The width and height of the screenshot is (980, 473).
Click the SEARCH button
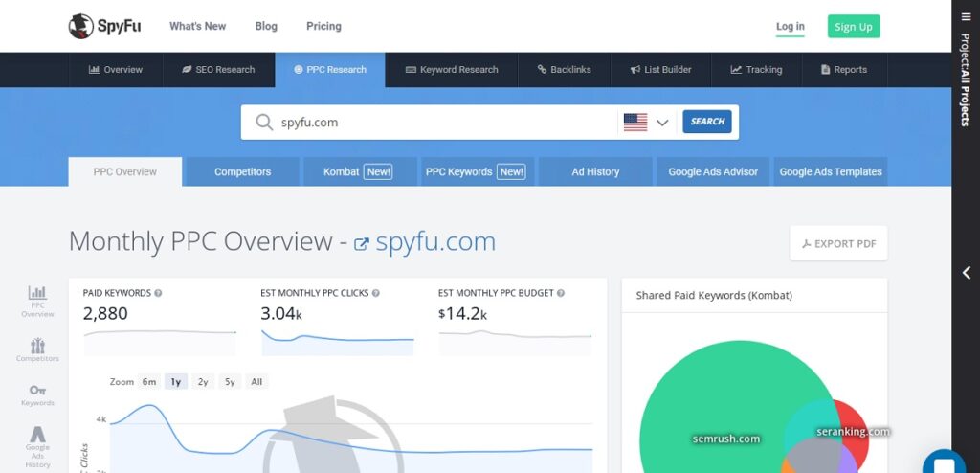(707, 122)
